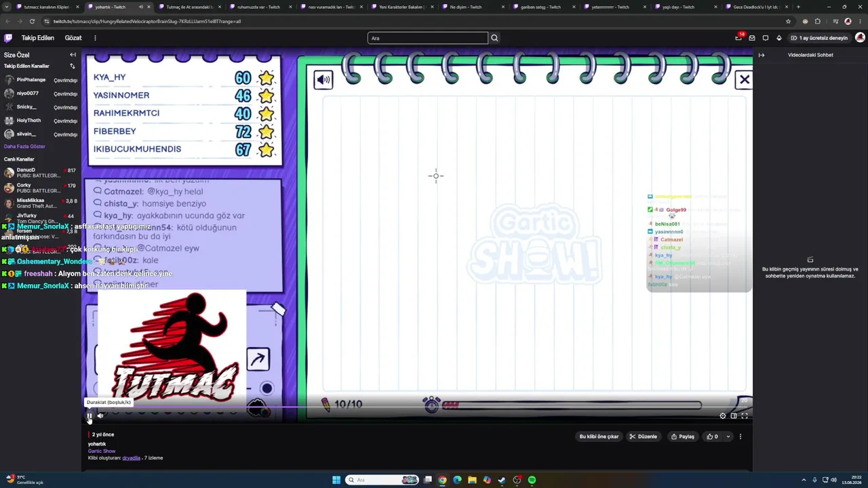Screen dimensions: 868x488
Task: Open dryadlia clip creator link
Action: coord(131,458)
